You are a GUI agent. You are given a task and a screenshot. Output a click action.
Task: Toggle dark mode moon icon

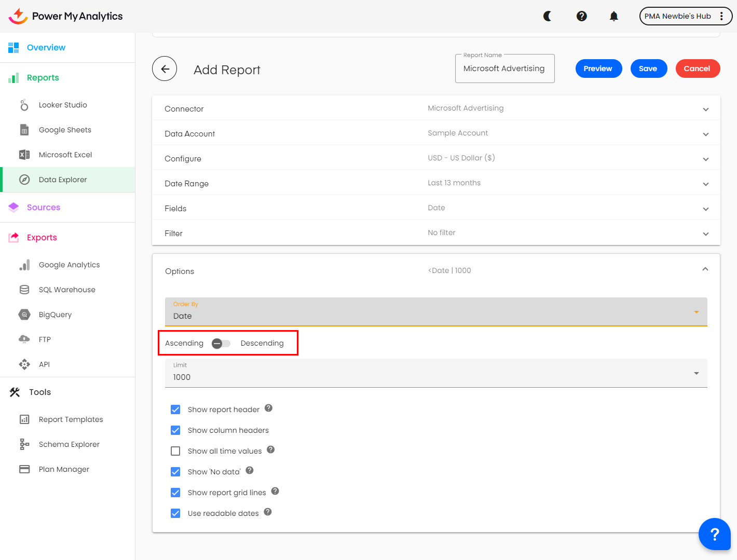[548, 16]
